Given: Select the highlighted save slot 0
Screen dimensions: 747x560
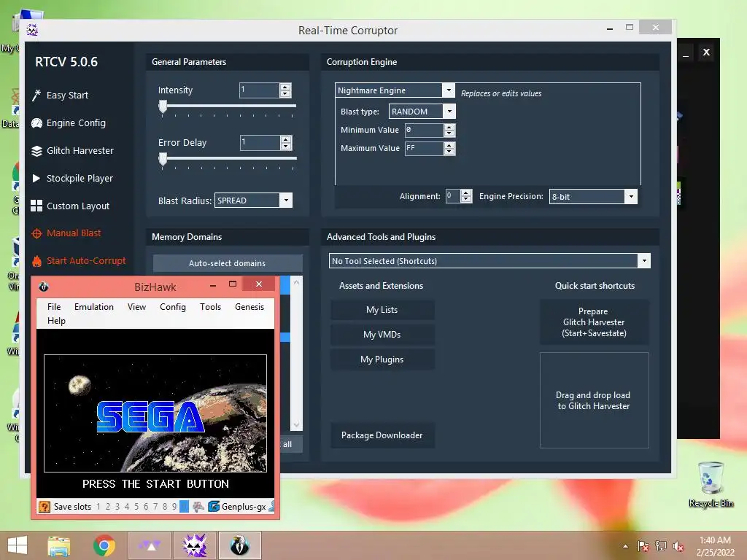Looking at the screenshot, I should [184, 507].
